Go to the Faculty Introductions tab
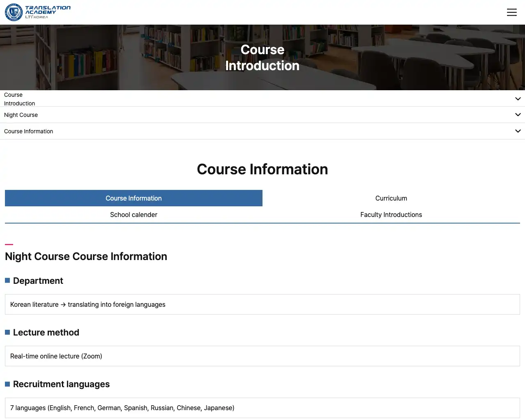525x420 pixels. [391, 215]
